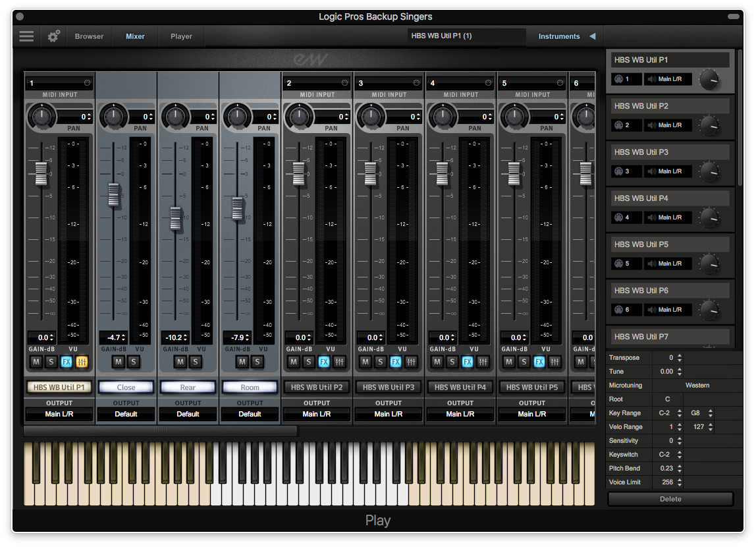Show sub-mixer faders on HBS WB Util P5

point(555,362)
